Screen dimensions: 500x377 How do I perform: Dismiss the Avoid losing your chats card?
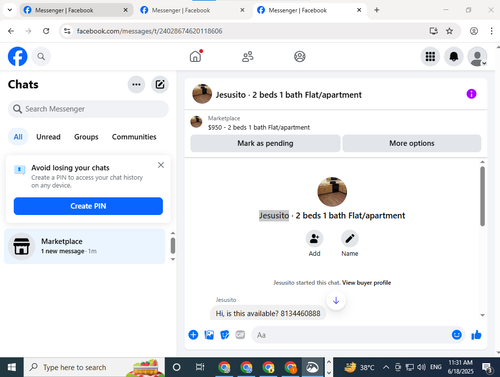coord(161,165)
